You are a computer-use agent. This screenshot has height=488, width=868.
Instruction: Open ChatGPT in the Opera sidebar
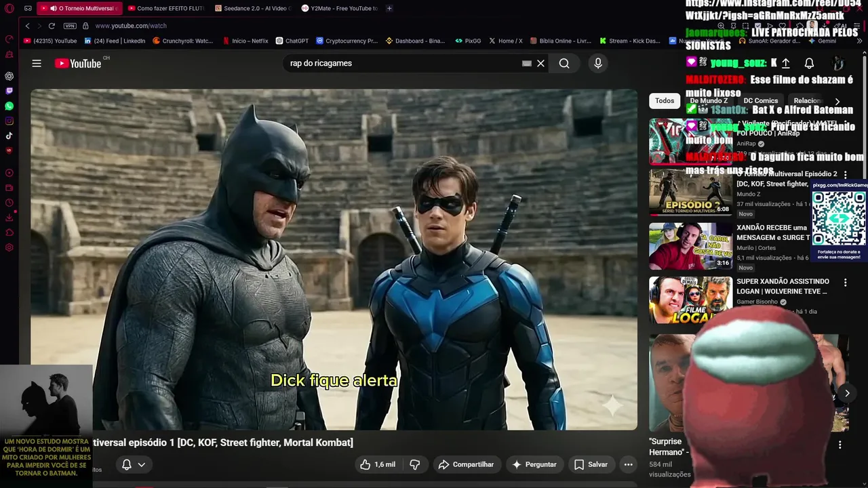(x=9, y=76)
